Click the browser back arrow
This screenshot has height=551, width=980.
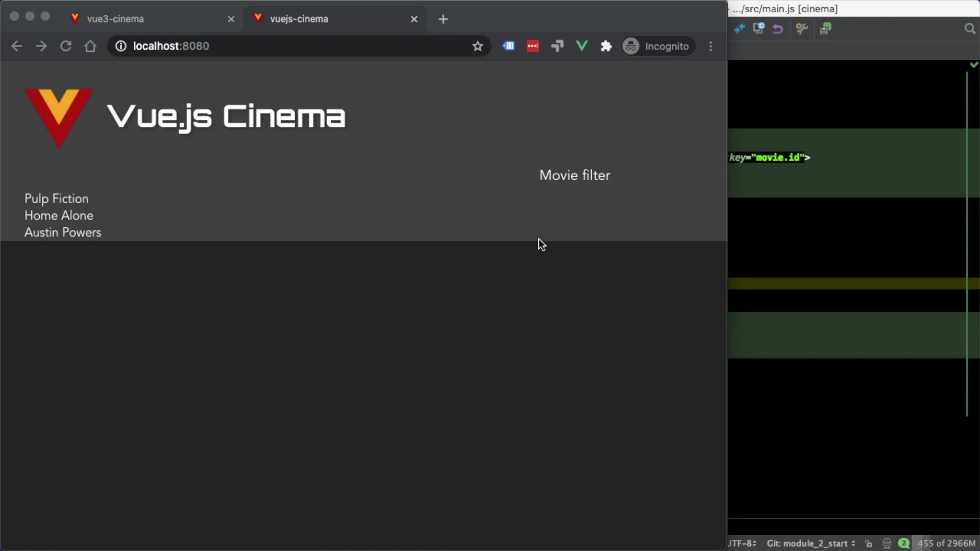tap(16, 46)
